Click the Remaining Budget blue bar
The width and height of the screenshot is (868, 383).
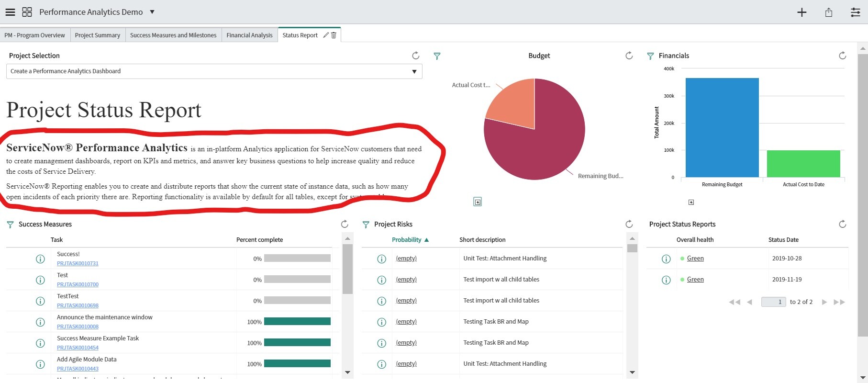pos(722,127)
